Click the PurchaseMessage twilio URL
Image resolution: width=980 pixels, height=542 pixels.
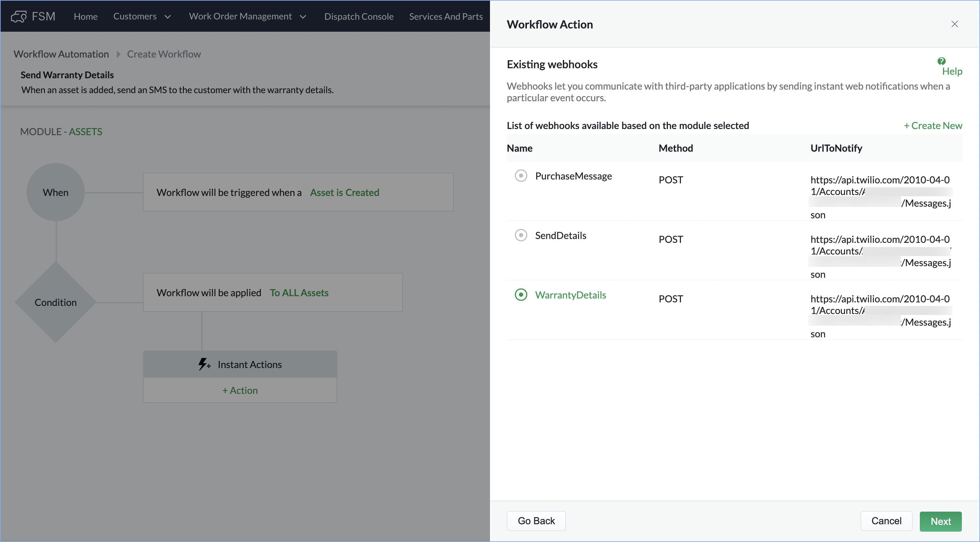point(881,197)
